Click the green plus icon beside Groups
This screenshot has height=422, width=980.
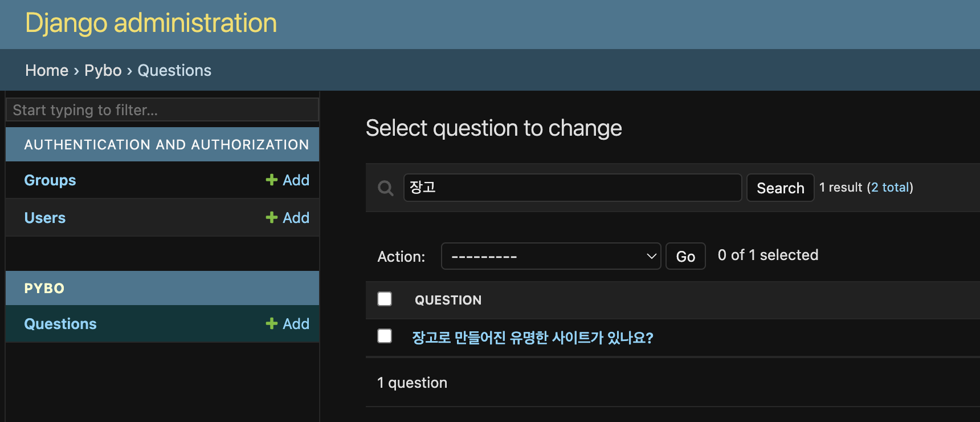[272, 180]
